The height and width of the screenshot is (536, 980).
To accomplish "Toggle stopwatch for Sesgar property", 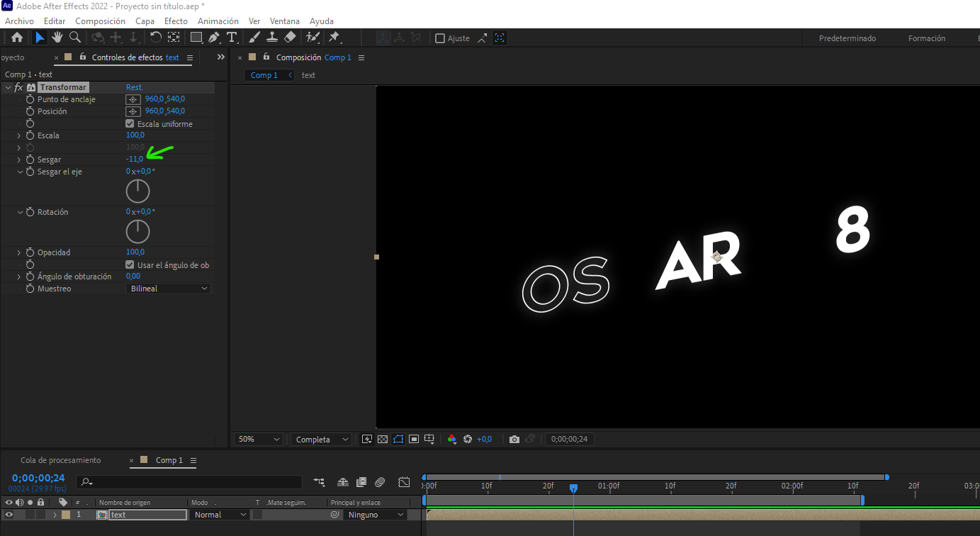I will pos(30,160).
